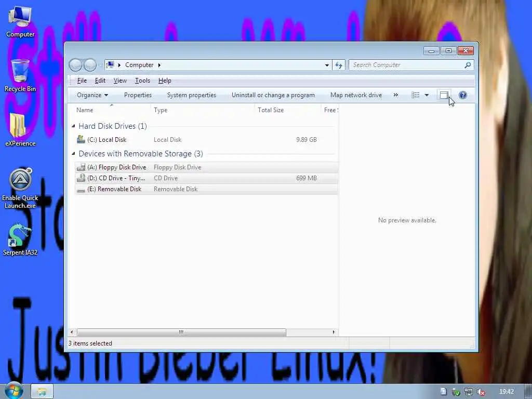The height and width of the screenshot is (399, 532).
Task: Click the Free Space column header
Action: [330, 110]
